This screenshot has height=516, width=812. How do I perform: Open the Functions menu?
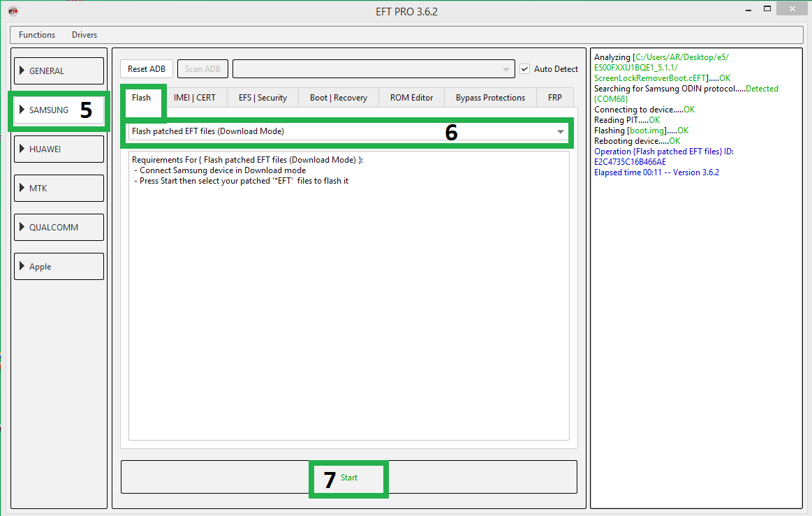(x=37, y=35)
